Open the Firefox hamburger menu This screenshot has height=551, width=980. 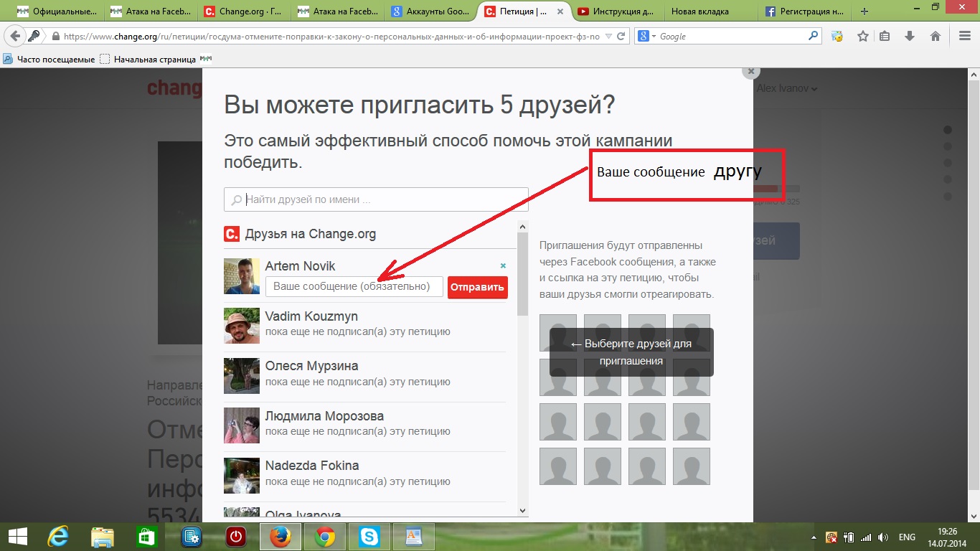[965, 36]
